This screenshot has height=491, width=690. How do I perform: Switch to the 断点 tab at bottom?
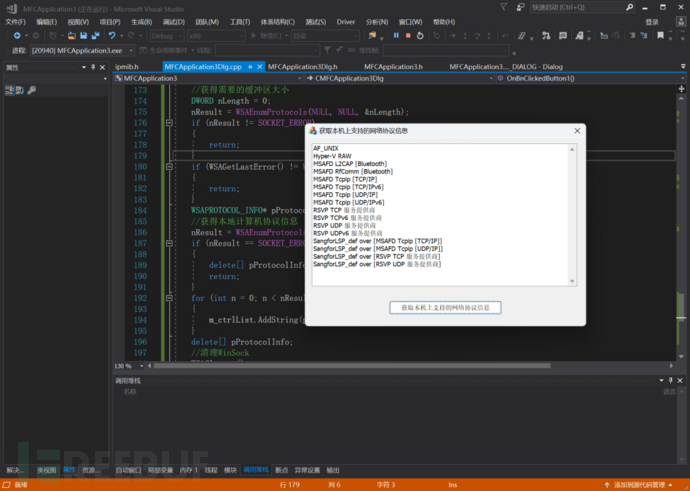coord(281,469)
